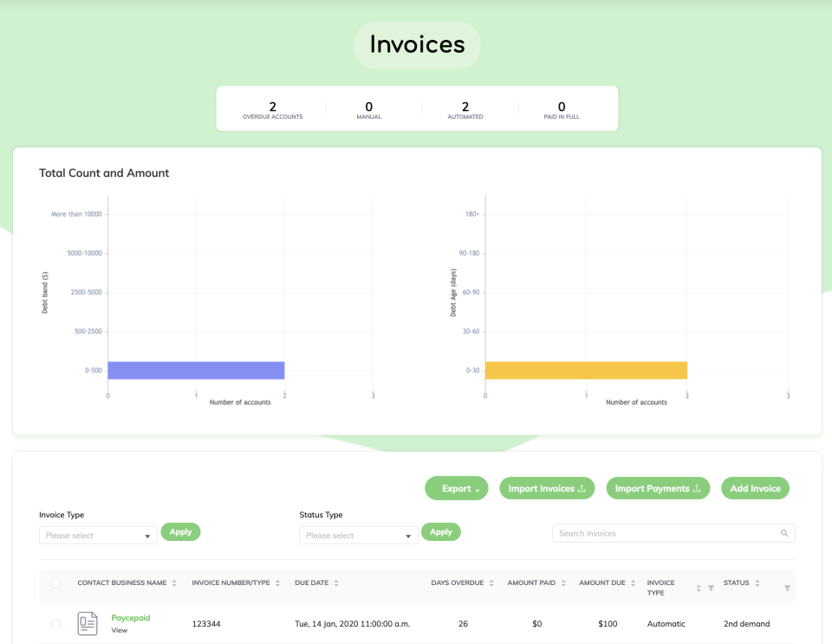The image size is (832, 644).
Task: Click the $100 amount due cell
Action: tap(608, 624)
